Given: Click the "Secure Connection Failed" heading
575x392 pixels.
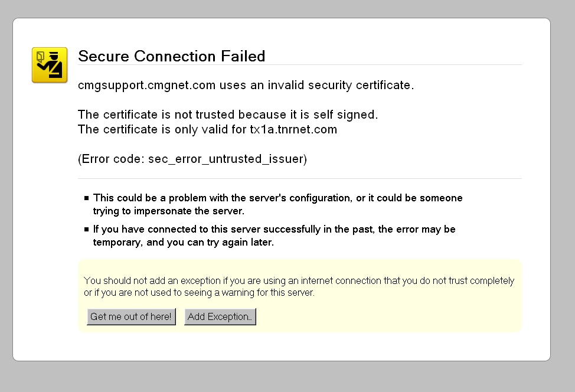Looking at the screenshot, I should pos(171,56).
